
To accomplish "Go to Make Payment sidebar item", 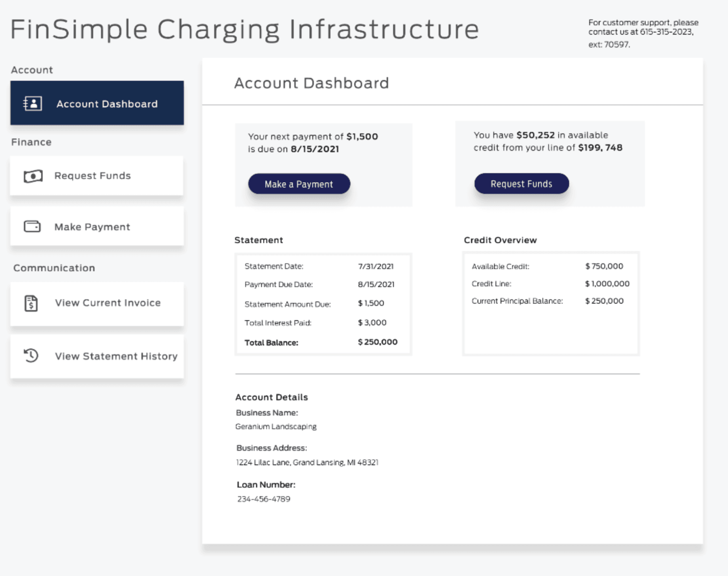I will (97, 226).
